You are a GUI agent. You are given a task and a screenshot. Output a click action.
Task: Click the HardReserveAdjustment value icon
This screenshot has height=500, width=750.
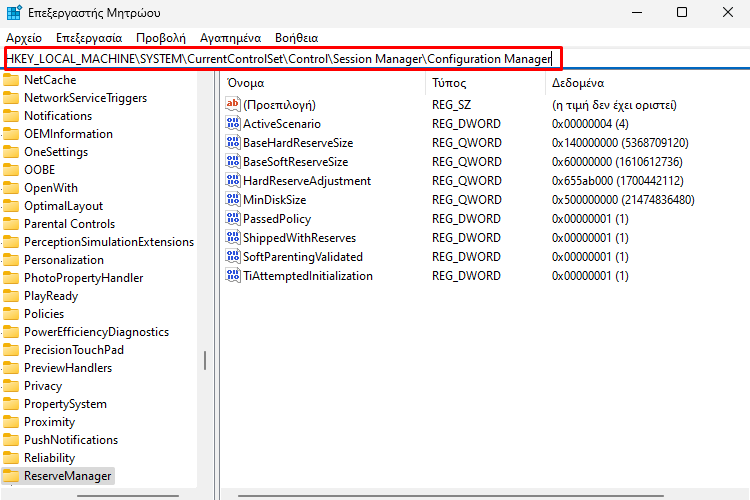point(233,180)
